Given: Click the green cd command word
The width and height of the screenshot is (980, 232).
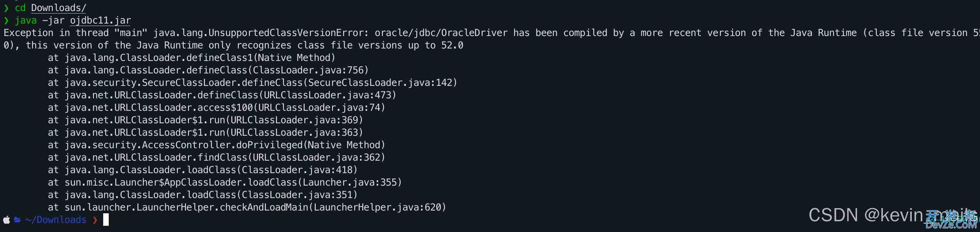Looking at the screenshot, I should [x=20, y=8].
